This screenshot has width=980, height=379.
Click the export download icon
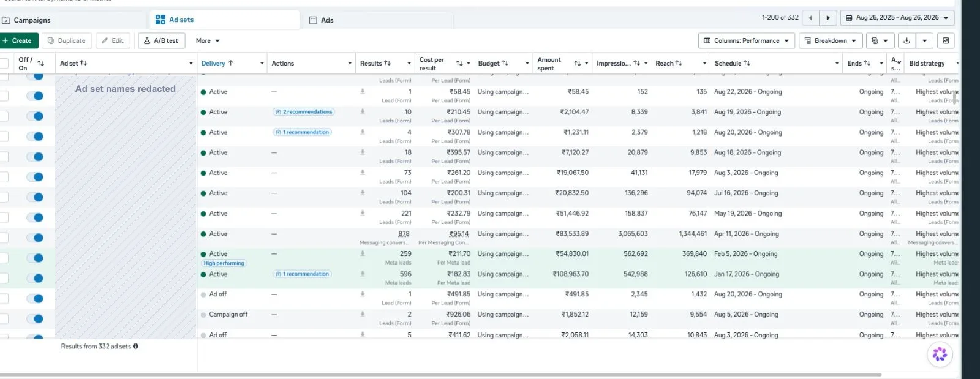coord(907,41)
